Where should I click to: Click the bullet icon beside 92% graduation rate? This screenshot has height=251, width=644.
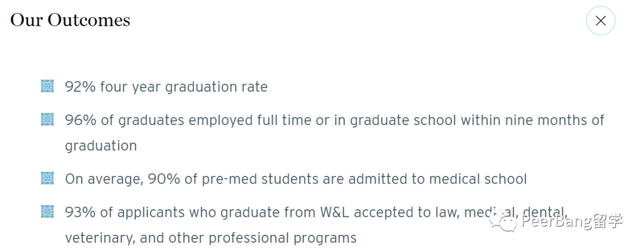pos(47,86)
